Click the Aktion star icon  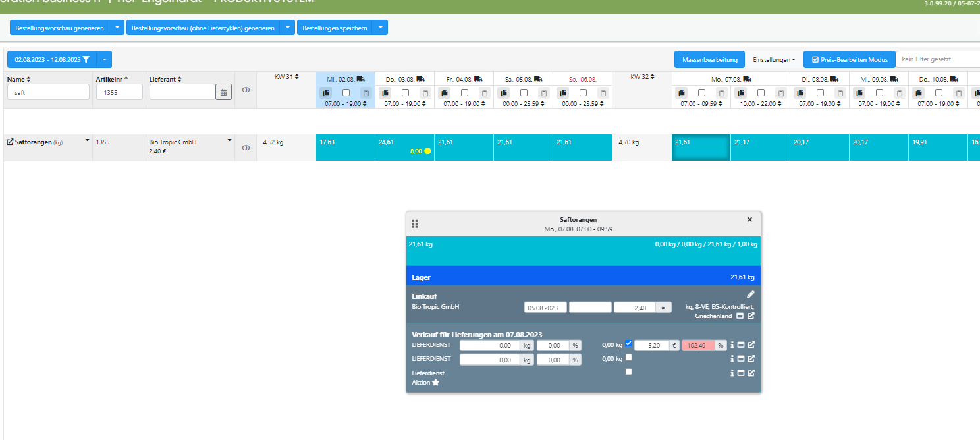[435, 383]
